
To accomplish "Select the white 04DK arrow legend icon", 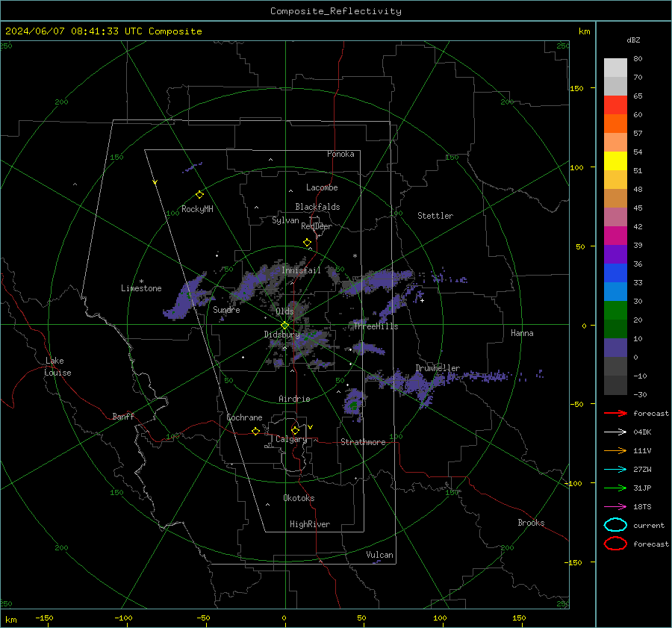I will point(615,432).
